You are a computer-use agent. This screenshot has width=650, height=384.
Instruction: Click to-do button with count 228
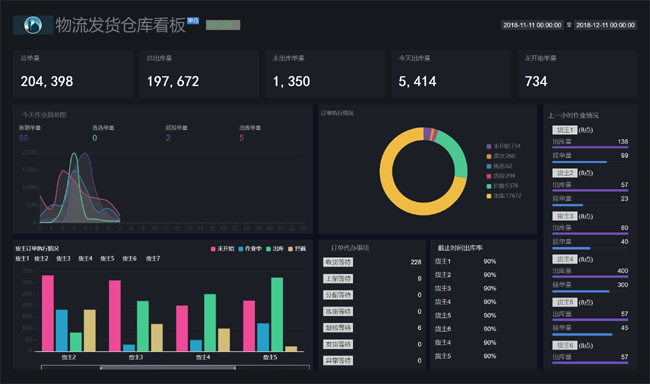(x=338, y=262)
